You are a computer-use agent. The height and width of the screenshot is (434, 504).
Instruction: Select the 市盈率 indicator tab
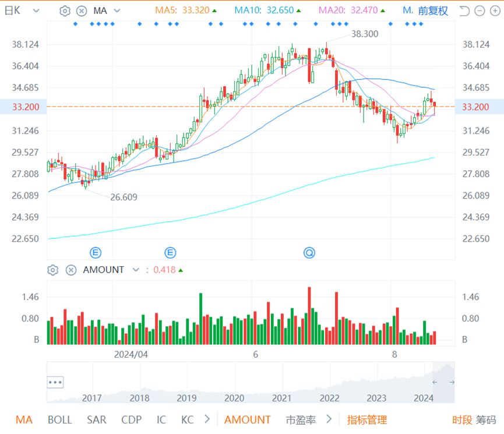click(x=301, y=420)
